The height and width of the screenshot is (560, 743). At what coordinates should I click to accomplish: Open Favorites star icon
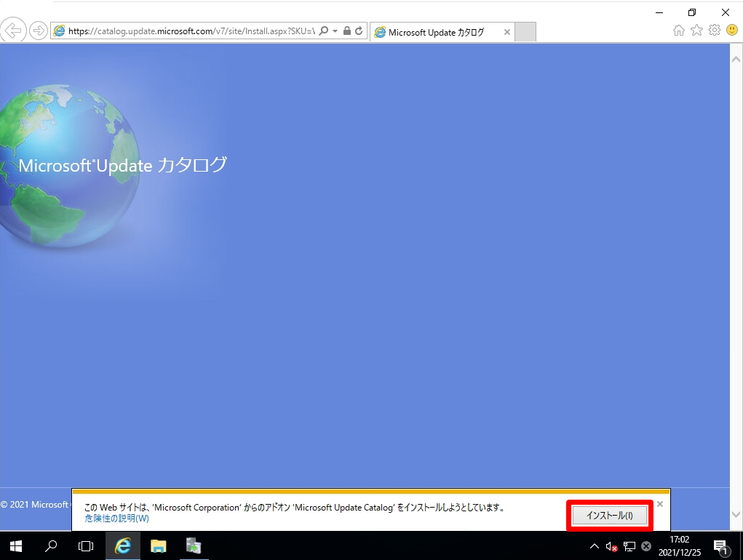pos(696,31)
